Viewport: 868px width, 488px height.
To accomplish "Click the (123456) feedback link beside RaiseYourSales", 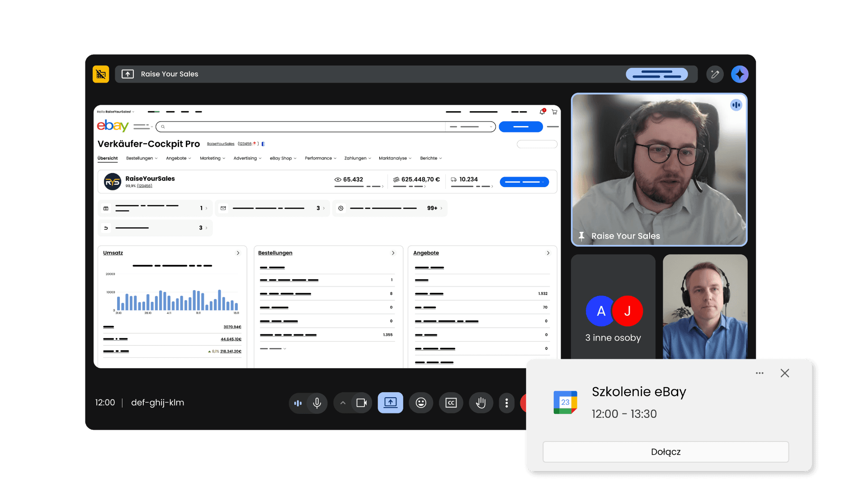I will (145, 186).
